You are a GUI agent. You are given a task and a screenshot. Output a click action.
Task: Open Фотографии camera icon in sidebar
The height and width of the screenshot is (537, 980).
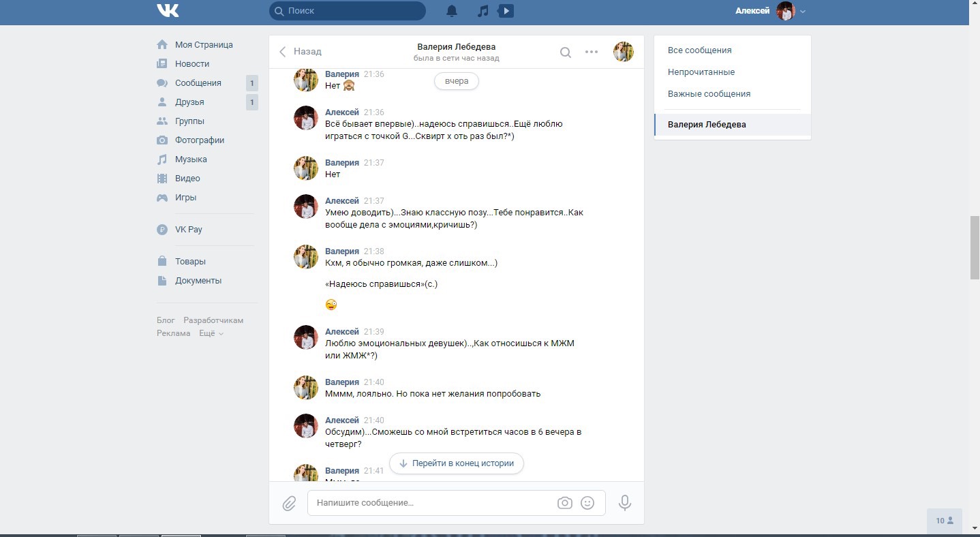click(x=162, y=140)
